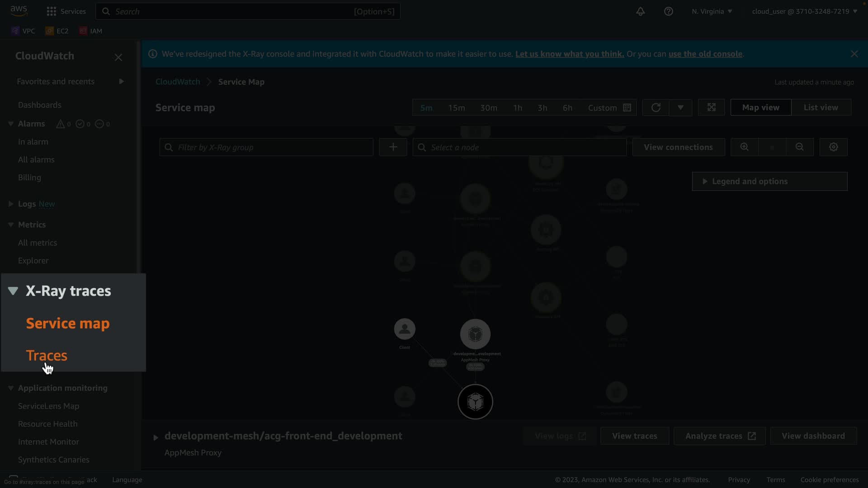Click the zoom in magnifier icon

click(744, 147)
